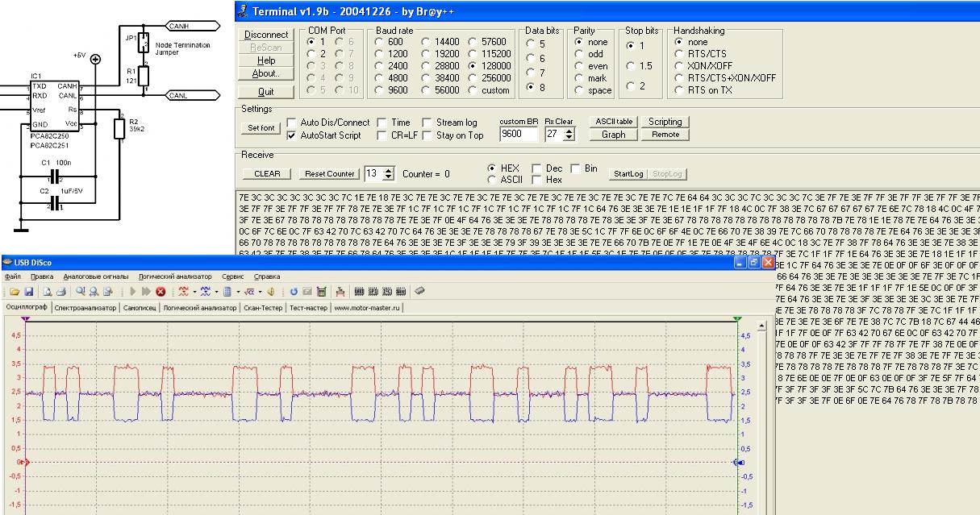980x515 pixels.
Task: Expand dropdown next to red waveform icon
Action: click(x=194, y=291)
